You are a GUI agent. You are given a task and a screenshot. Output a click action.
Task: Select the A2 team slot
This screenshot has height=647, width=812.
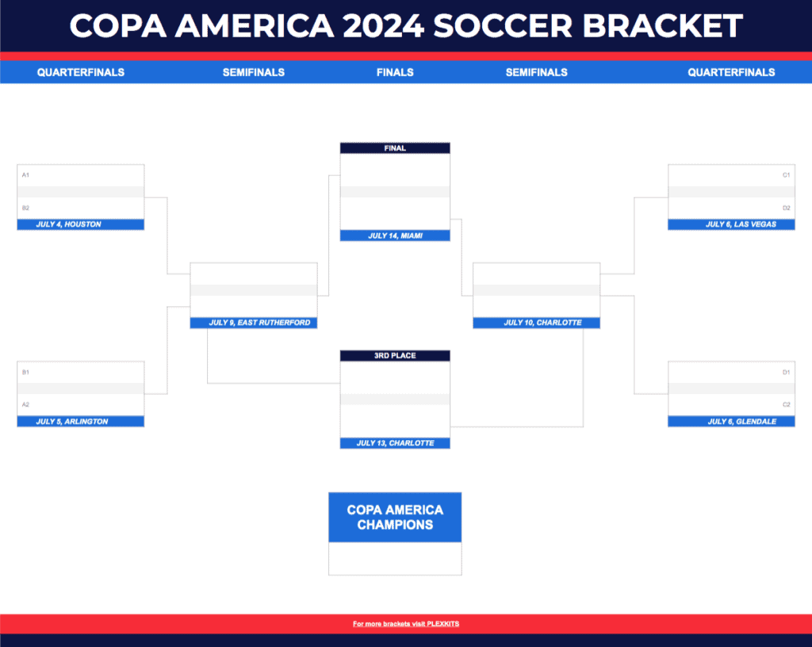pos(80,404)
